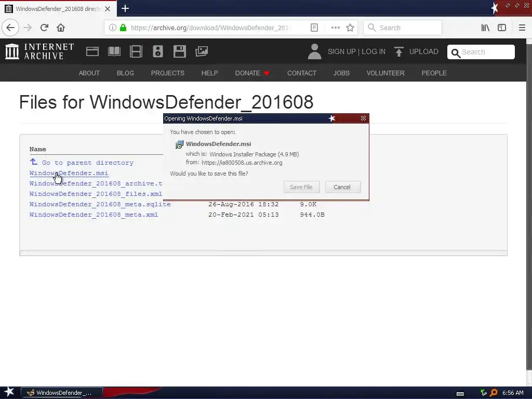Open the PEOPLE menu item
The width and height of the screenshot is (532, 399).
[434, 73]
